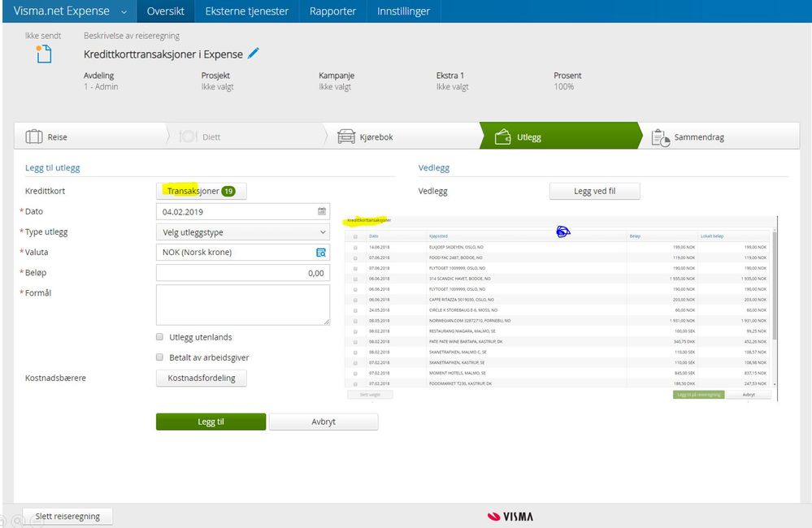Image resolution: width=812 pixels, height=528 pixels.
Task: Sort by the Lokalt beløp column header
Action: pos(712,236)
